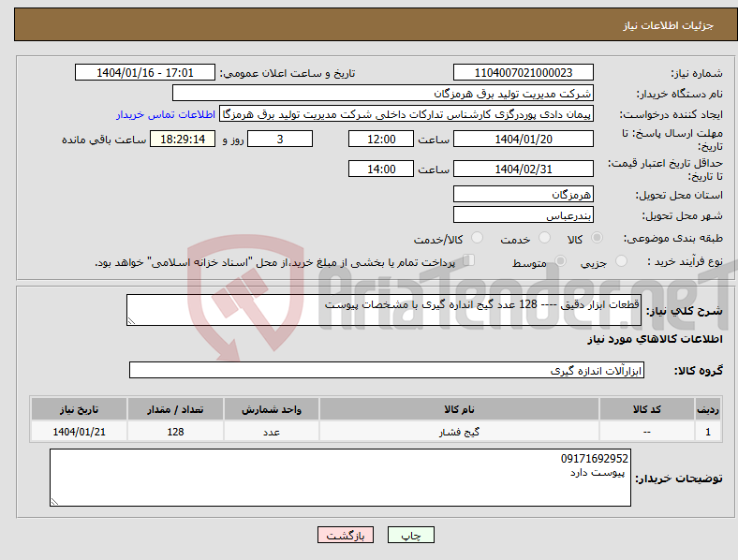Click the goods group field ابزارآلات اندازه گیری
This screenshot has width=738, height=560.
[387, 370]
